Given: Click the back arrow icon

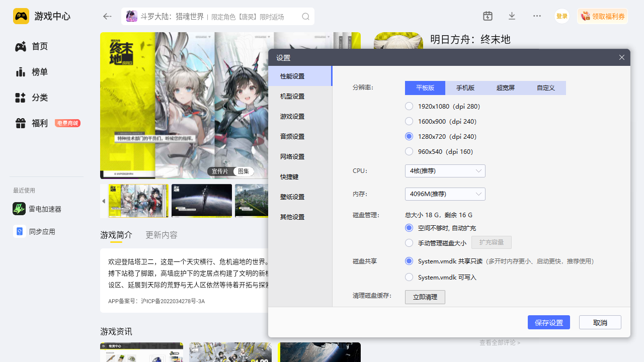Looking at the screenshot, I should click(107, 17).
